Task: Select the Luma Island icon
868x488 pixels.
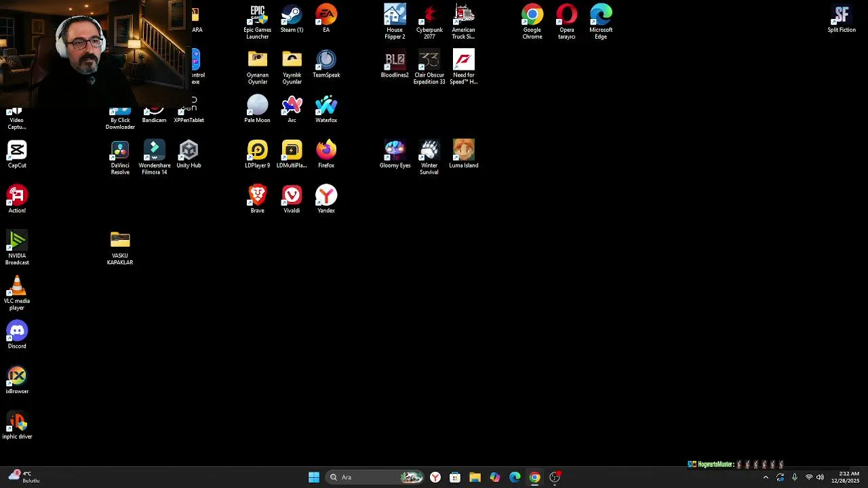Action: (463, 154)
